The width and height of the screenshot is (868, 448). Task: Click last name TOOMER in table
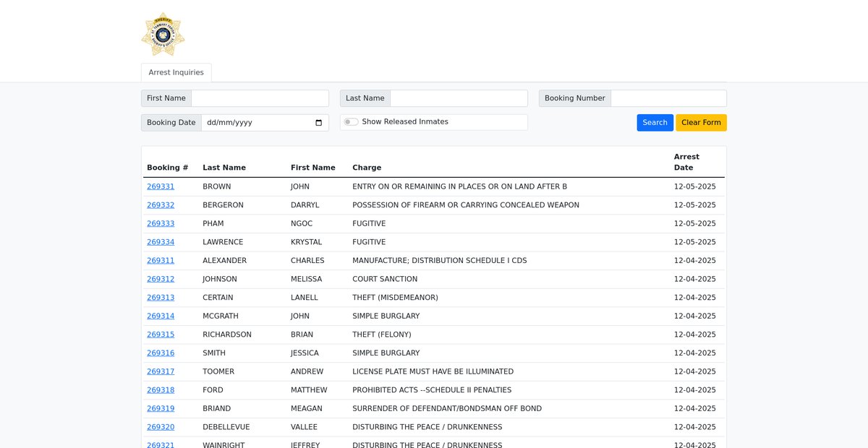click(x=219, y=371)
